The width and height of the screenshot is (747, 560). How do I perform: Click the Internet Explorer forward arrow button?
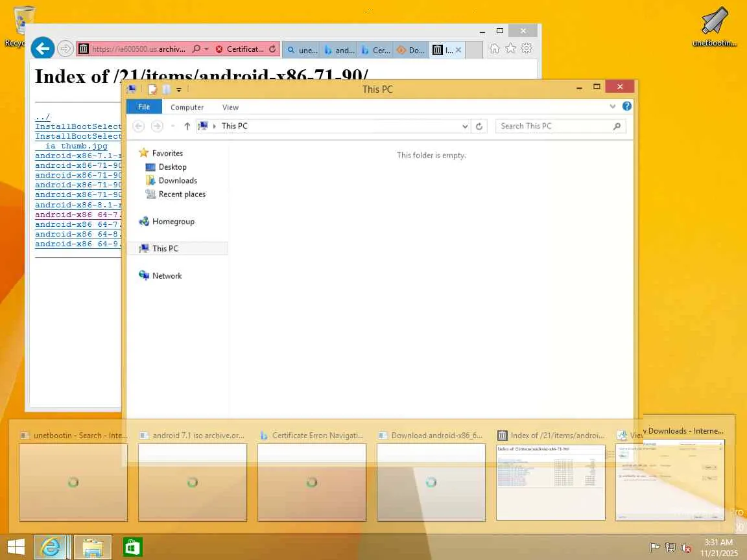(65, 49)
